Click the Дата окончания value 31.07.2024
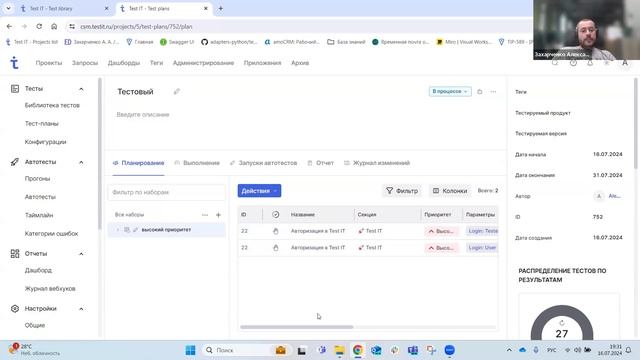This screenshot has height=360, width=640. [607, 175]
